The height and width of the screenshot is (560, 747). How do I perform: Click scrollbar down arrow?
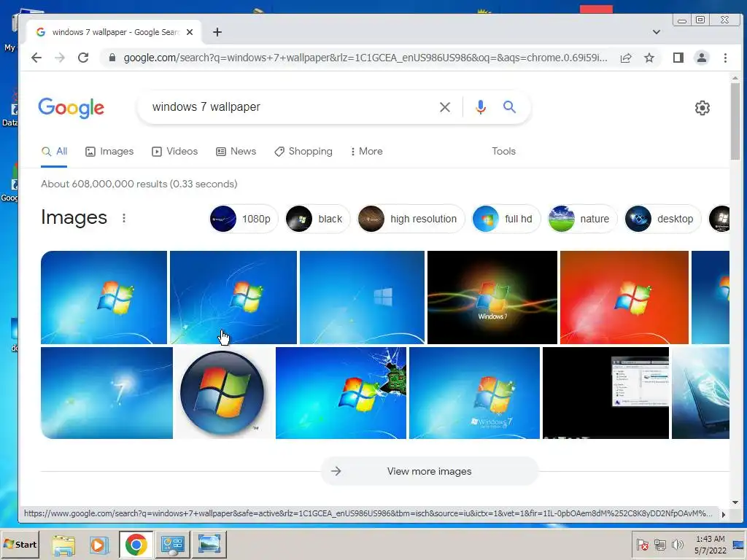[735, 502]
